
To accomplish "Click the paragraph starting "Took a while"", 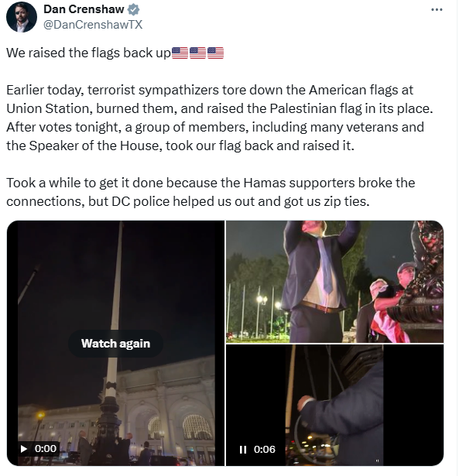I will point(211,191).
